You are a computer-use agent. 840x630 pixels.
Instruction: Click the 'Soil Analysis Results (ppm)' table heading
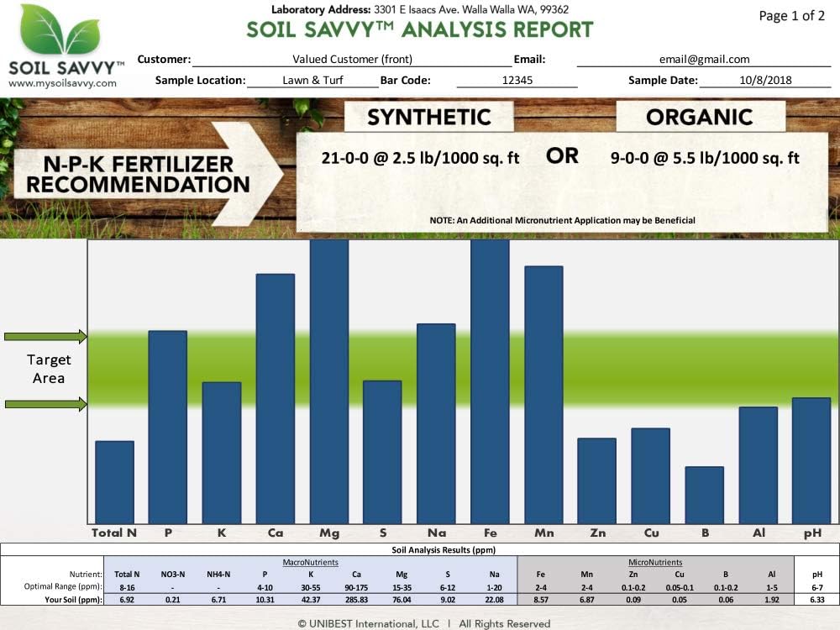click(444, 549)
